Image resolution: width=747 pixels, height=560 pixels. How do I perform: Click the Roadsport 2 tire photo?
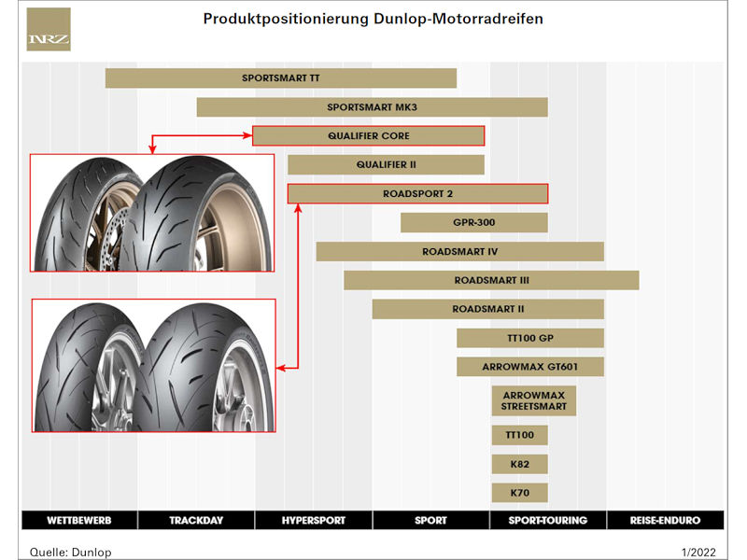pos(153,366)
